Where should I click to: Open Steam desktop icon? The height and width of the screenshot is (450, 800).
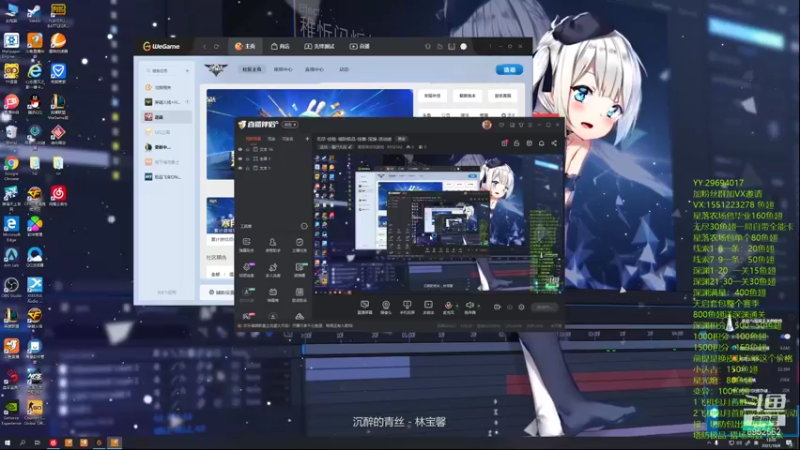[x=35, y=13]
